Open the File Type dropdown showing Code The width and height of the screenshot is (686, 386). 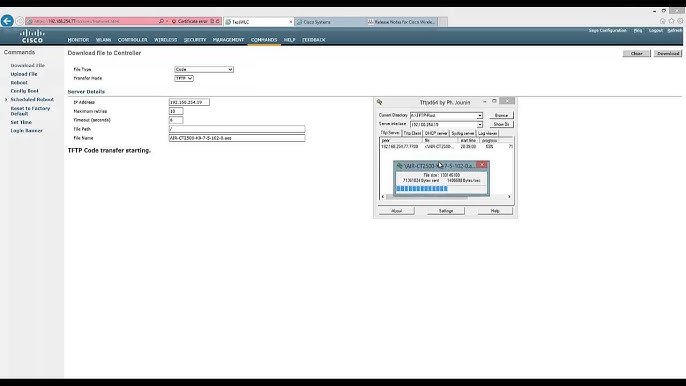pos(204,69)
